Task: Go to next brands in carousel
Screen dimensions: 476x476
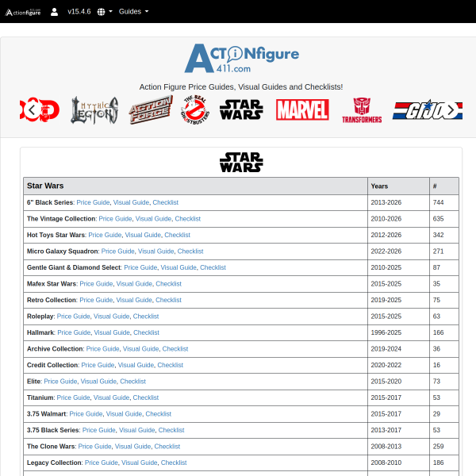Action: (x=451, y=110)
